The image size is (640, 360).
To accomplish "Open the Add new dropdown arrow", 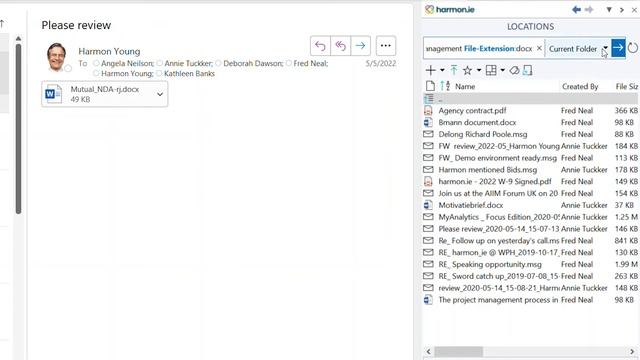I will click(x=442, y=70).
